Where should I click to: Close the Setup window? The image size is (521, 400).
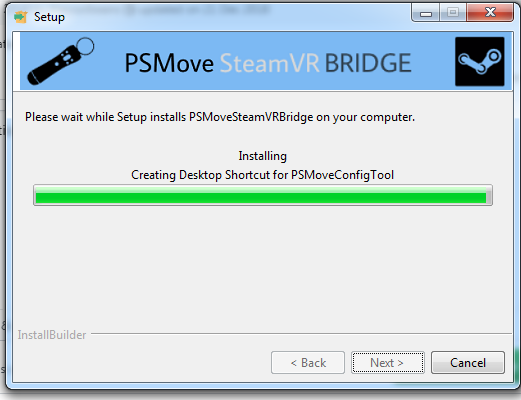tap(490, 13)
